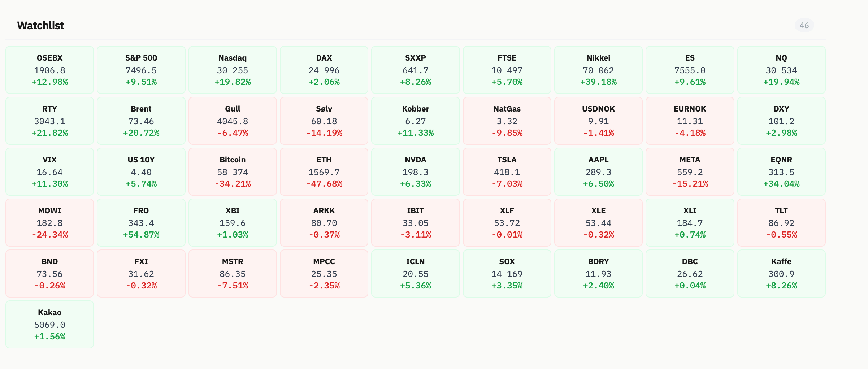Select the Bitcoin tile
The height and width of the screenshot is (369, 868).
click(233, 172)
